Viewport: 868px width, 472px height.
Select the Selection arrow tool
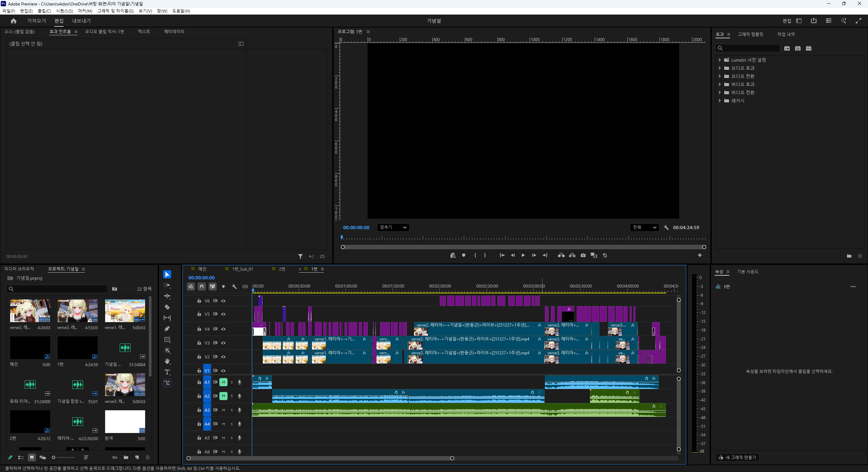tap(167, 274)
